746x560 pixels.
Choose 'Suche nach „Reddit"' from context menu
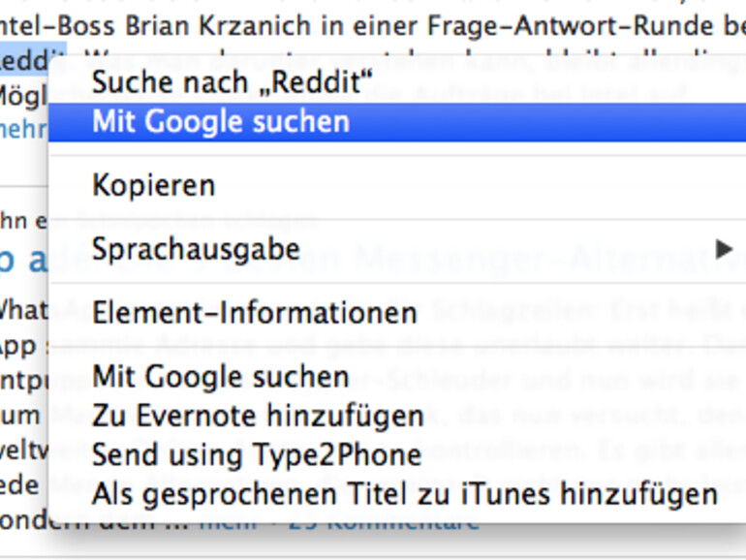click(232, 82)
